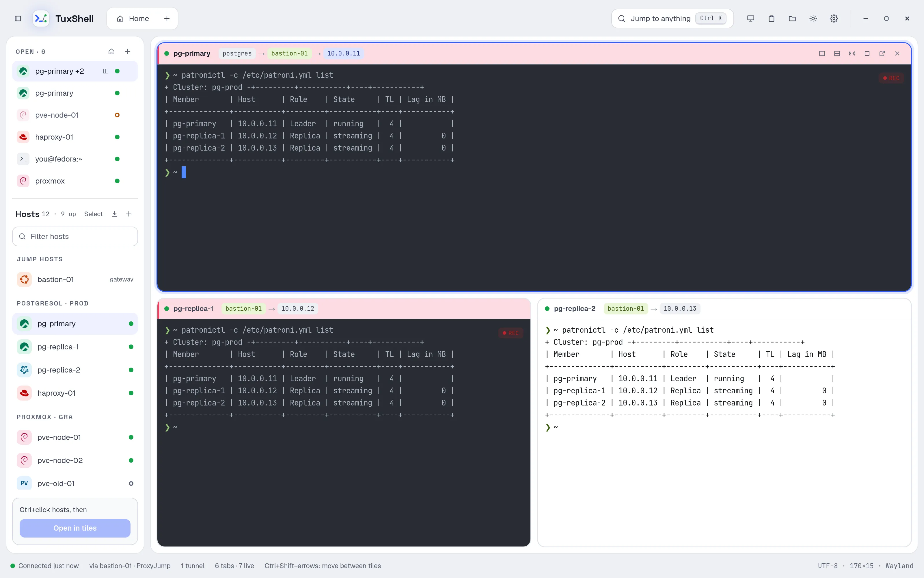Toggle broadcast input on pg-primary pane
924x578 pixels.
(852, 53)
